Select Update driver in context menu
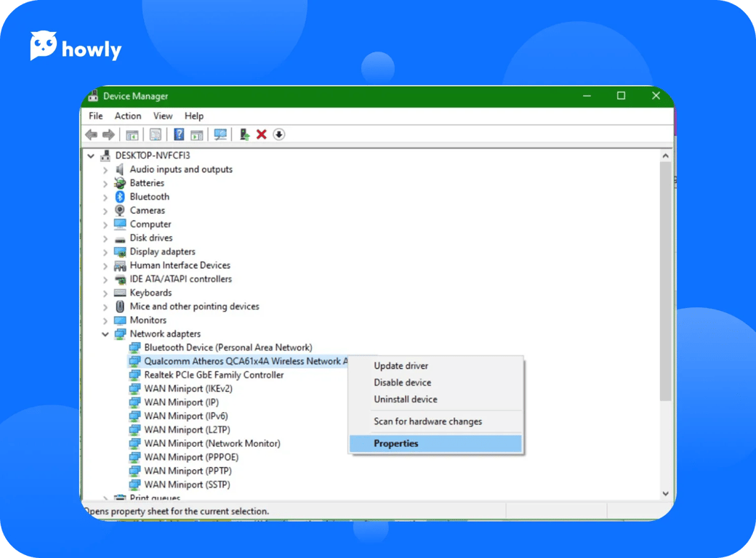The height and width of the screenshot is (558, 756). point(401,365)
